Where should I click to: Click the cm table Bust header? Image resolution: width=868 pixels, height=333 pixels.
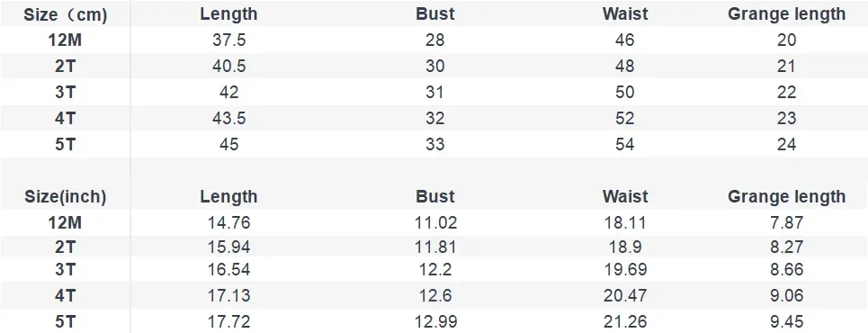pyautogui.click(x=435, y=13)
